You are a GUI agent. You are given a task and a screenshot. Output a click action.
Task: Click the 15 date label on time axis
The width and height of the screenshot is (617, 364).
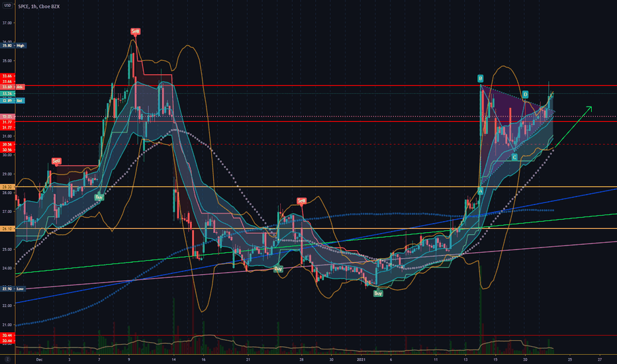[x=495, y=359]
